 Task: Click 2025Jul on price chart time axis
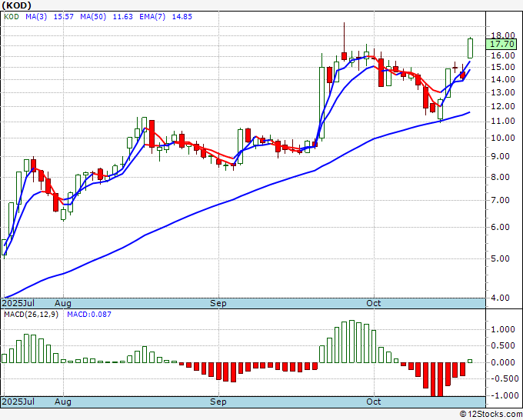coord(18,303)
